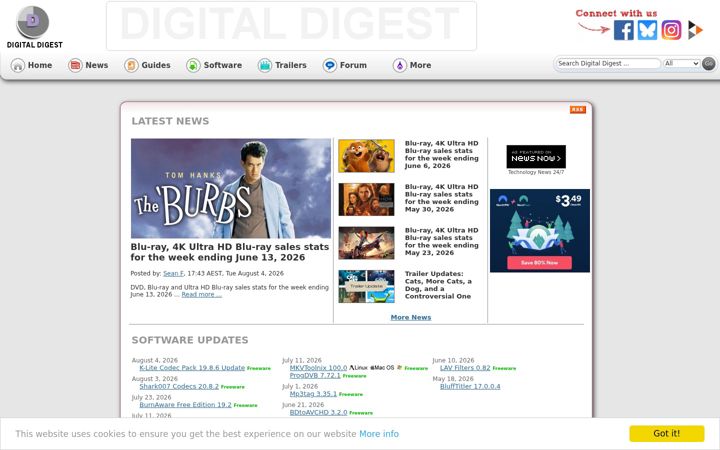This screenshot has height=450, width=720.
Task: Open the Instagram social icon
Action: [671, 30]
